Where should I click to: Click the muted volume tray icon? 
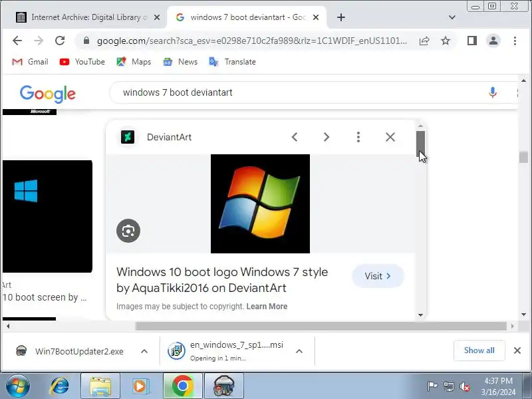point(464,386)
